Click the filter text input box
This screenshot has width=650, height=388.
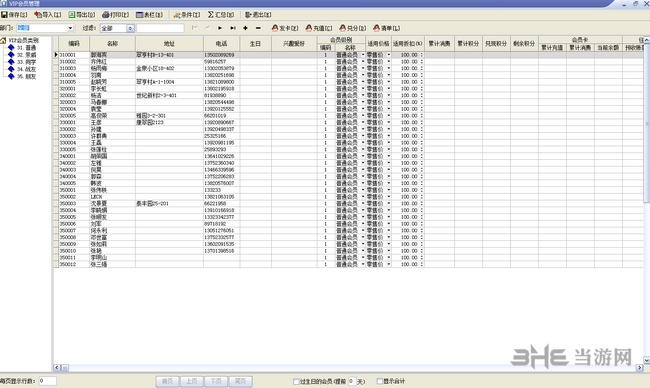click(160, 28)
